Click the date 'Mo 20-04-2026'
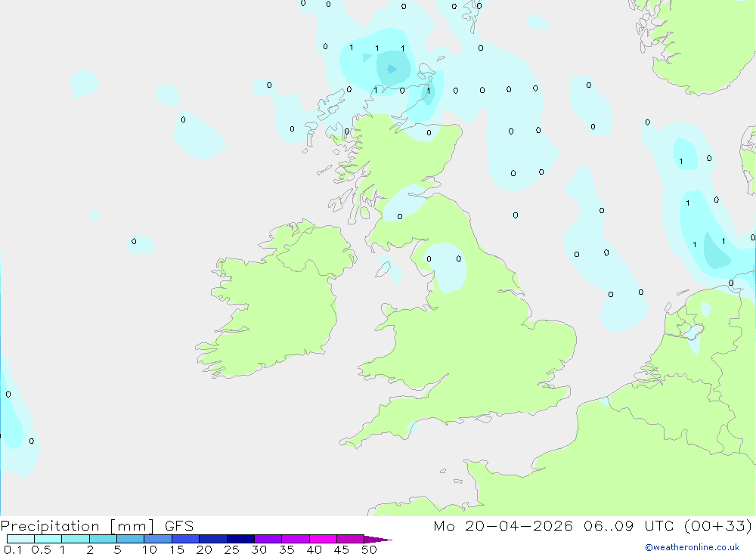 [x=503, y=526]
